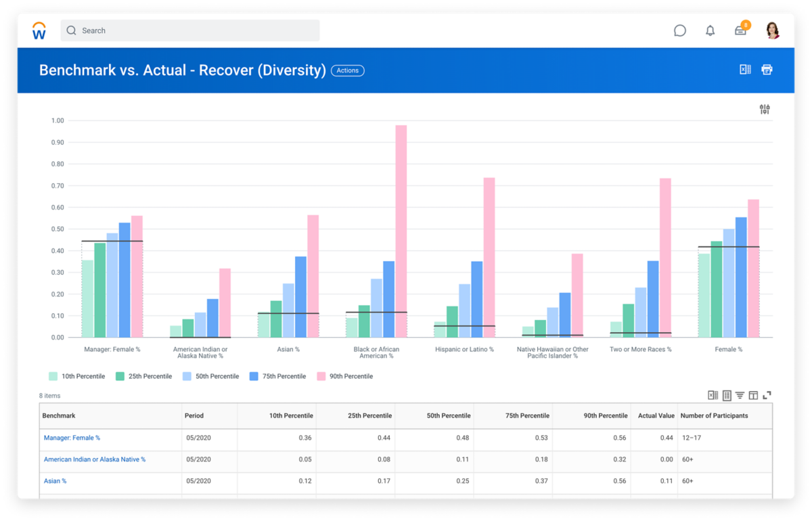This screenshot has height=521, width=812.
Task: Toggle the 90th Percentile legend entry
Action: (345, 376)
